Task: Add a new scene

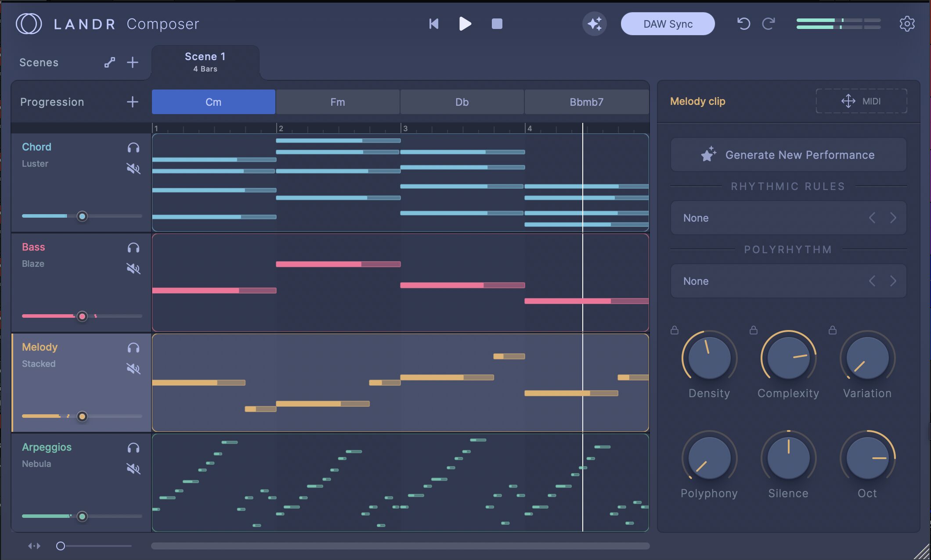Action: [x=133, y=62]
